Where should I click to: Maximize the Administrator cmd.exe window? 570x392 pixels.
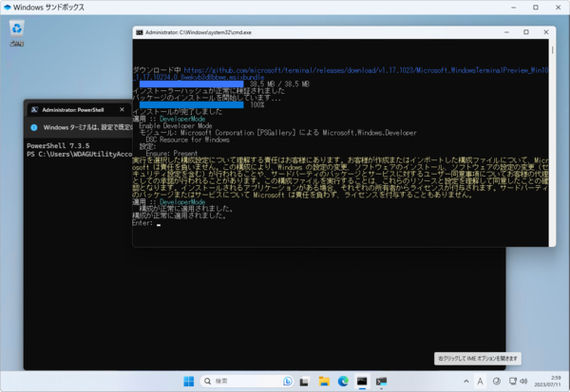[x=526, y=32]
